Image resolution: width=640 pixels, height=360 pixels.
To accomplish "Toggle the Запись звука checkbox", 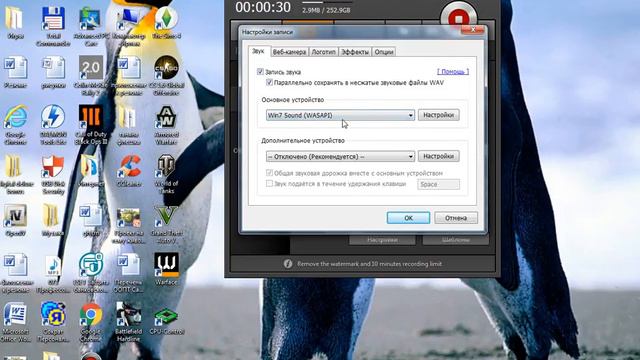I will pyautogui.click(x=260, y=72).
